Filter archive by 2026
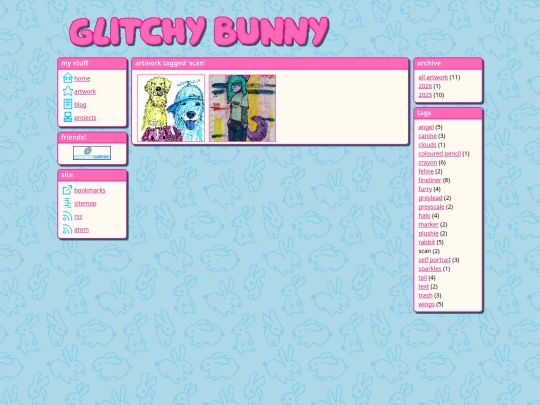 click(x=425, y=86)
